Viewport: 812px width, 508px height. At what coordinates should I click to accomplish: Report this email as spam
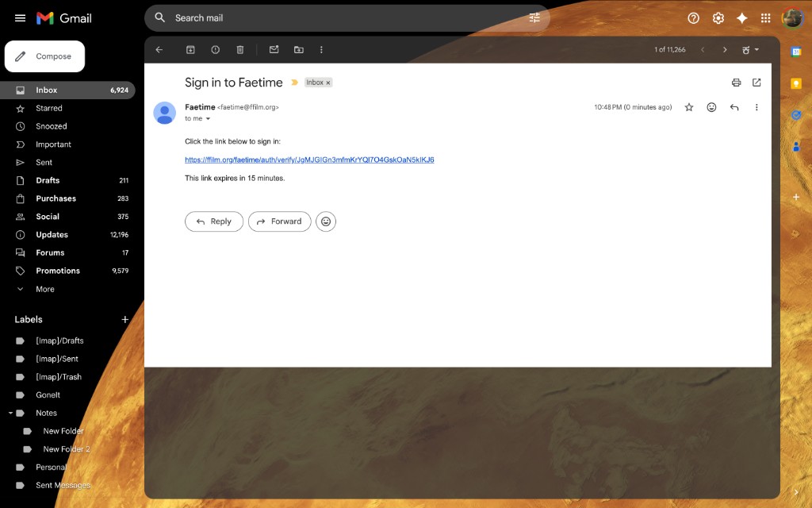point(215,49)
